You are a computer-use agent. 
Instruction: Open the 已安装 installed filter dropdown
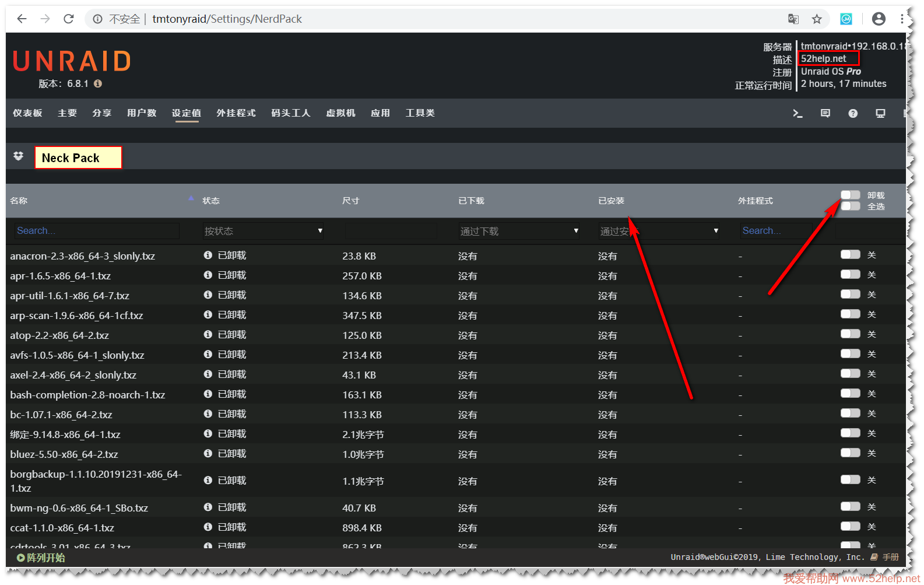pos(659,231)
